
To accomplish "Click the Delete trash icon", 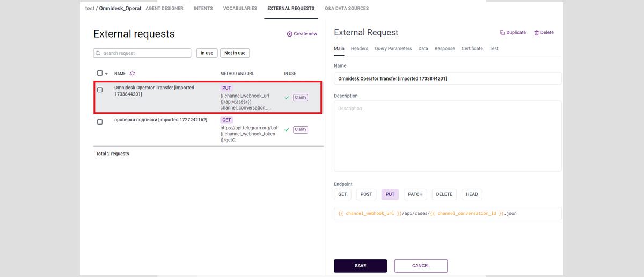I will (536, 33).
